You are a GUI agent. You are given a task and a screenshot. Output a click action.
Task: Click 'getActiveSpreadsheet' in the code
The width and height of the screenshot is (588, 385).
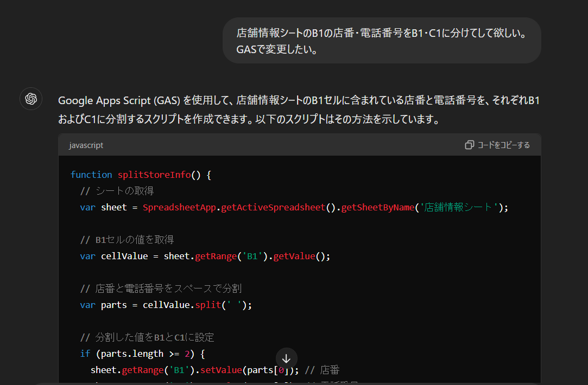[273, 207]
